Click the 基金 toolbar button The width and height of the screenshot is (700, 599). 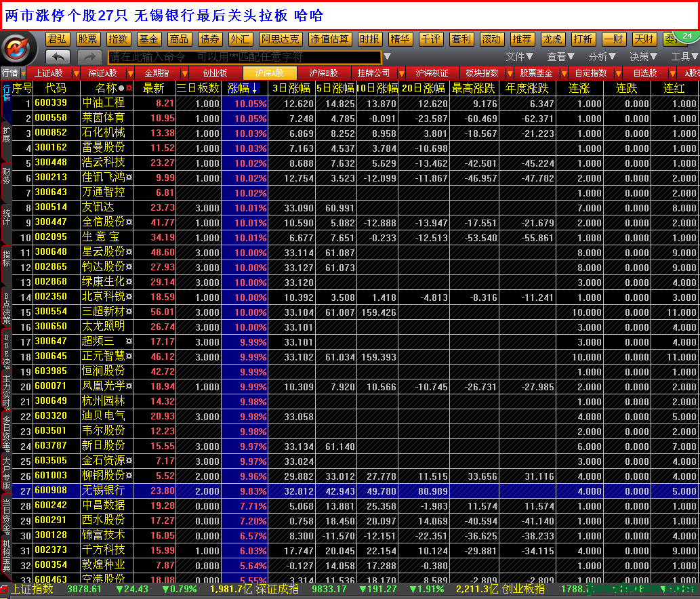[x=148, y=39]
